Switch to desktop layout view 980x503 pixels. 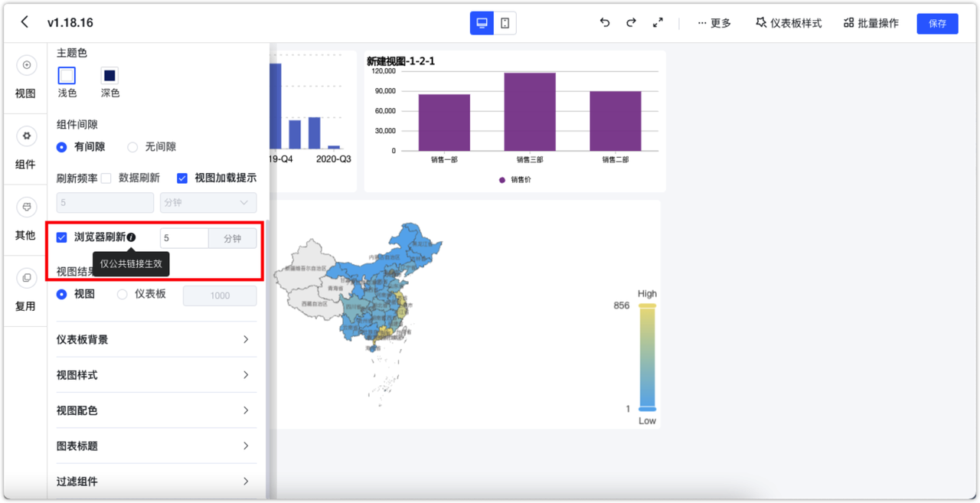tap(482, 23)
